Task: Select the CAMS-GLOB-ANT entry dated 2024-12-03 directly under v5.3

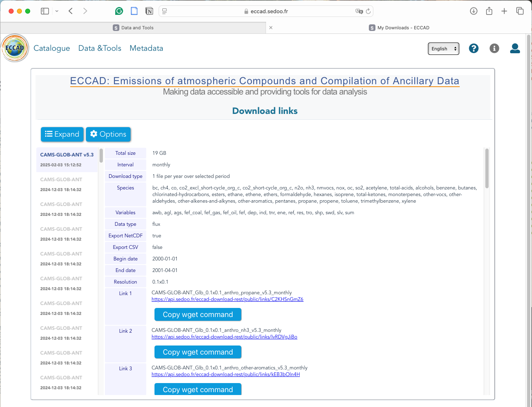Action: pyautogui.click(x=67, y=184)
